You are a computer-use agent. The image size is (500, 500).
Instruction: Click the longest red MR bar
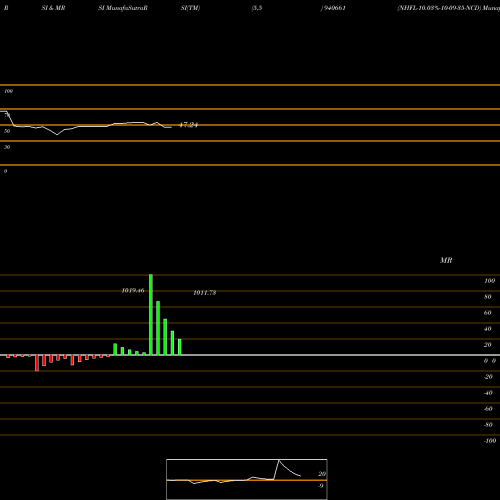tap(37, 363)
